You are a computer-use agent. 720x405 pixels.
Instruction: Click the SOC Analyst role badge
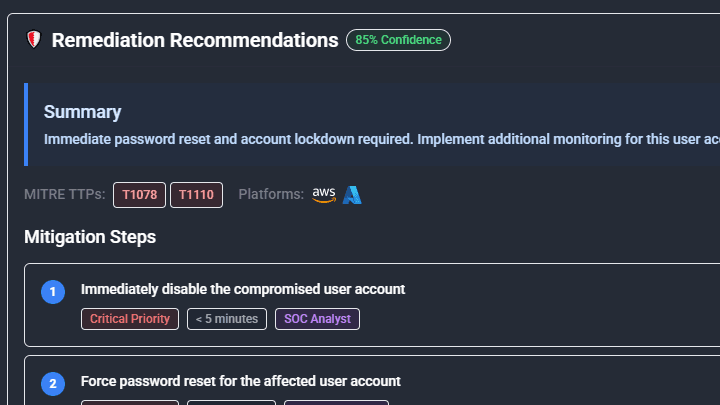tap(317, 319)
